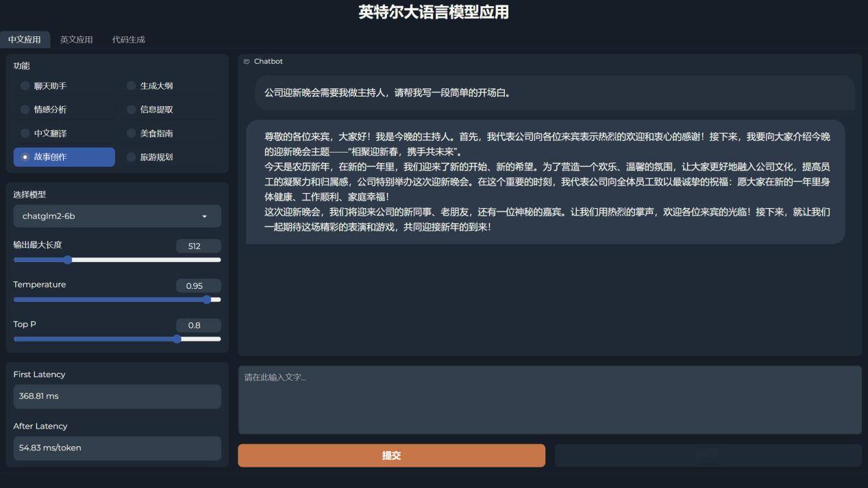Viewport: 868px width, 488px height.
Task: Click the 输出最大长度 slider handle
Action: tap(67, 260)
